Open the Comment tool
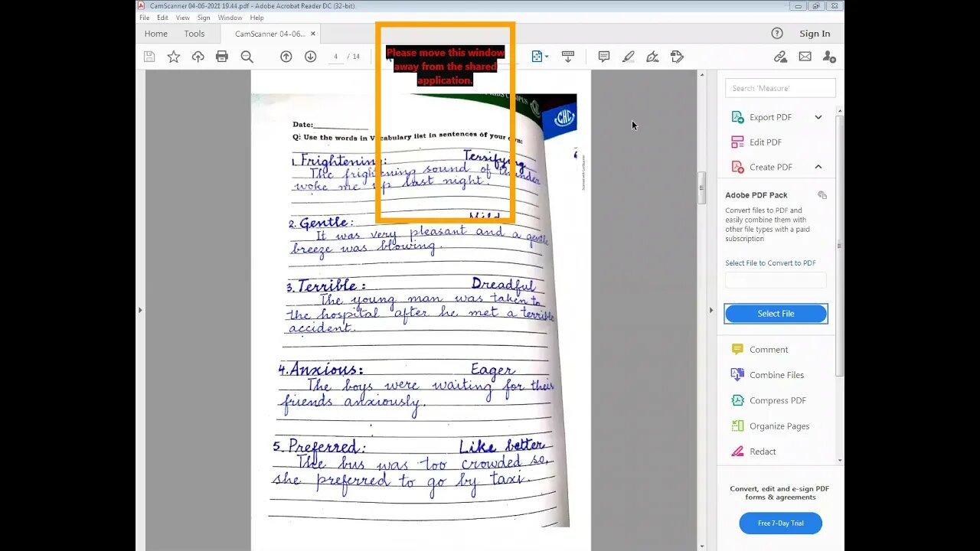 tap(768, 350)
